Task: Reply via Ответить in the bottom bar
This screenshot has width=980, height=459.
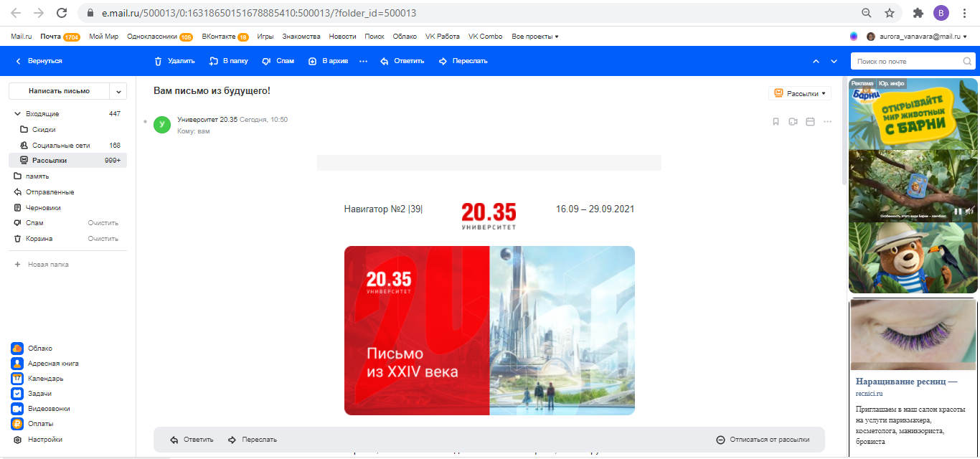Action: (192, 440)
